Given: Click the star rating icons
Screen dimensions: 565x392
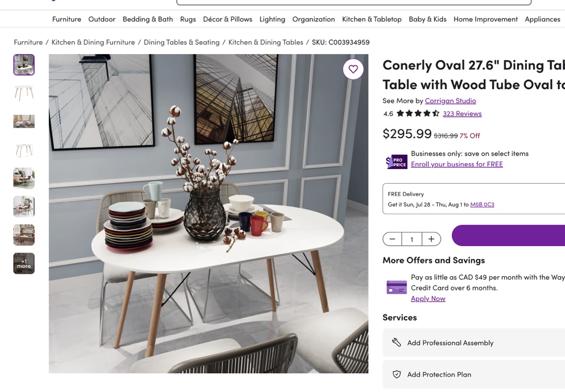Looking at the screenshot, I should click(x=418, y=113).
